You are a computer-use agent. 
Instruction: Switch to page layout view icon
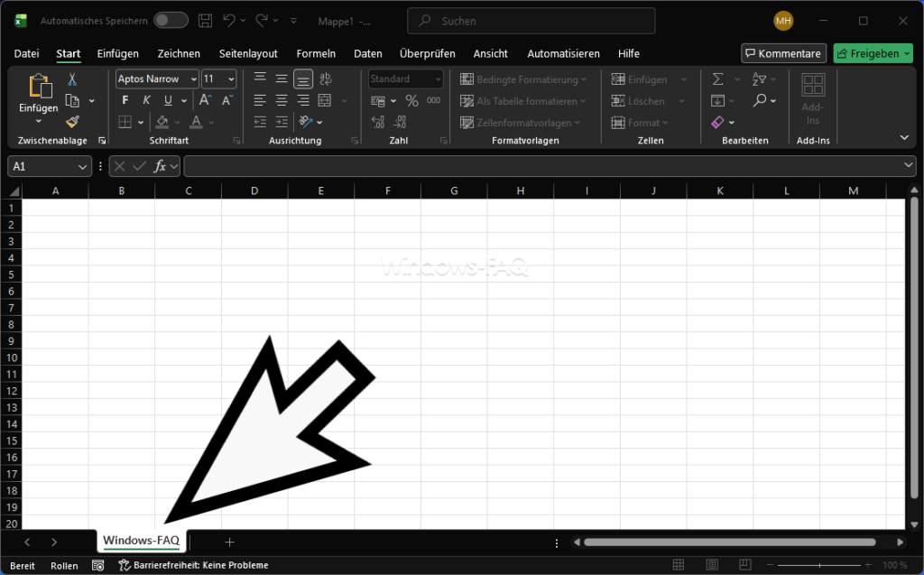coord(712,565)
